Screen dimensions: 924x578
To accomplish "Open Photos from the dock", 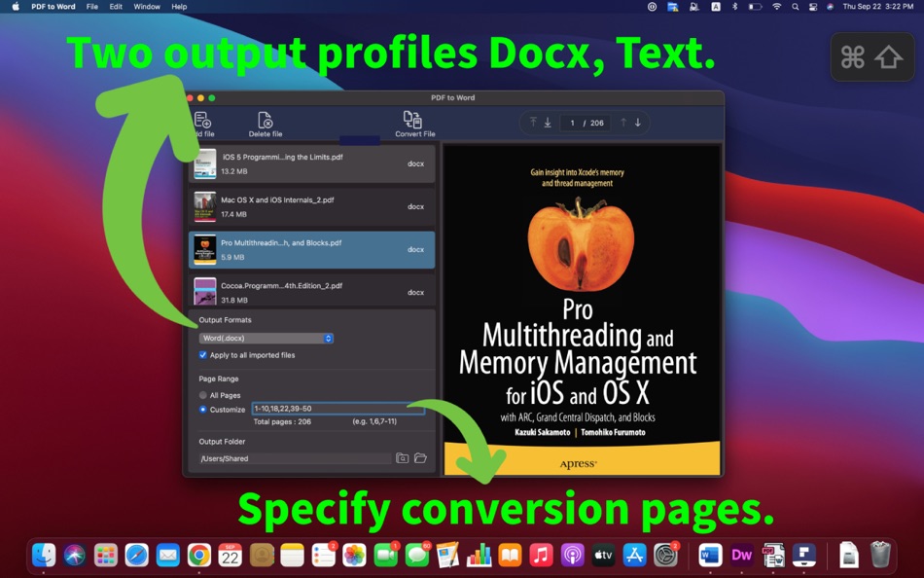I will (x=355, y=555).
